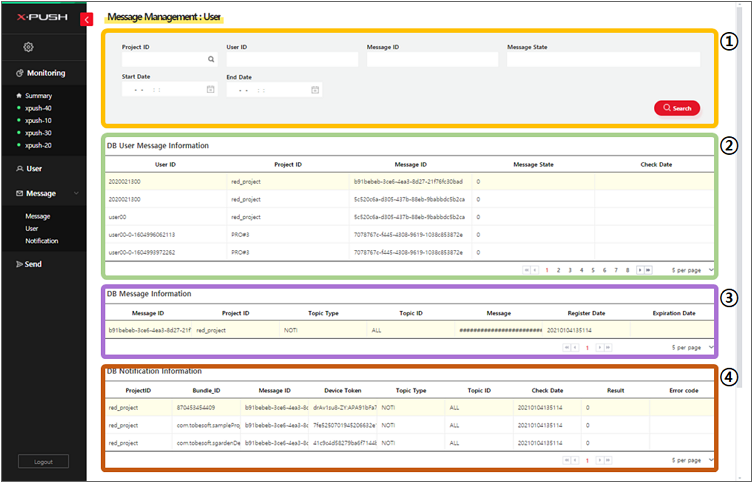The height and width of the screenshot is (482, 752).
Task: Click first page arrow in Notification Information table
Action: click(566, 460)
